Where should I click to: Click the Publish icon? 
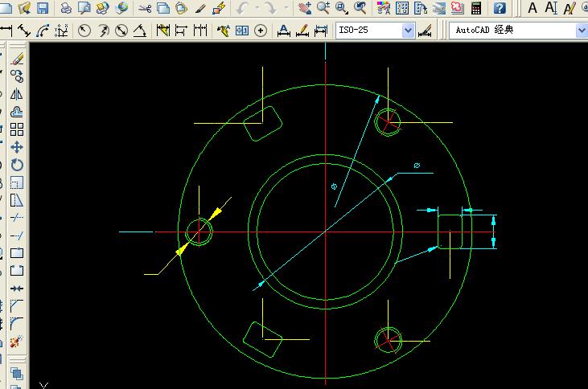(x=102, y=7)
